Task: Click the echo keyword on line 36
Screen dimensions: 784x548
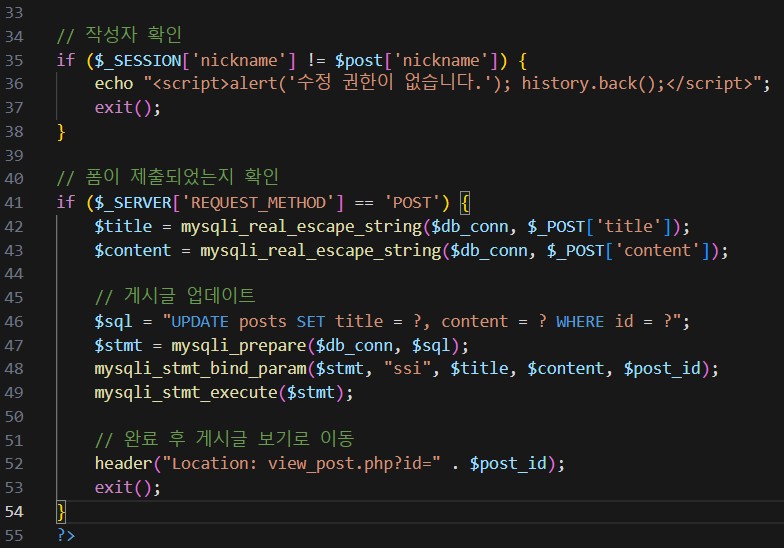Action: [114, 84]
